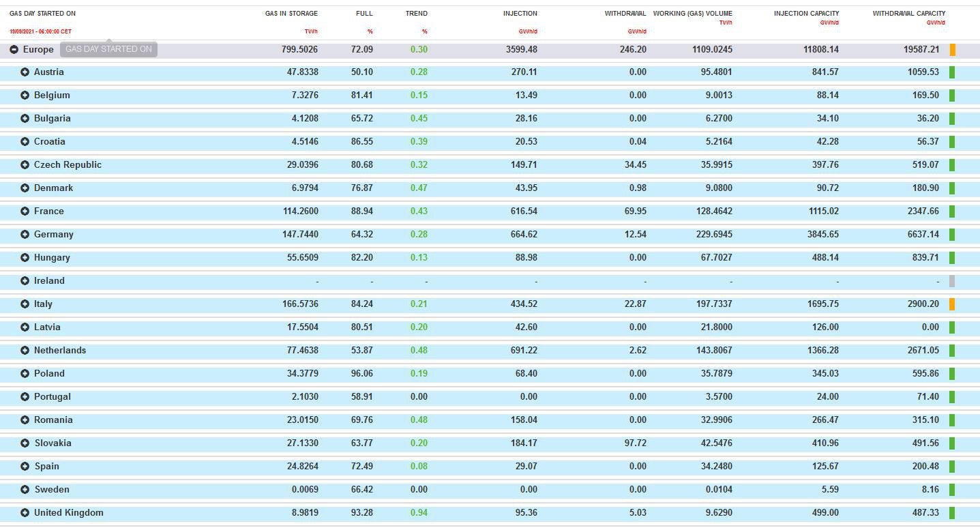
Task: Expand the Spain row
Action: [x=25, y=467]
